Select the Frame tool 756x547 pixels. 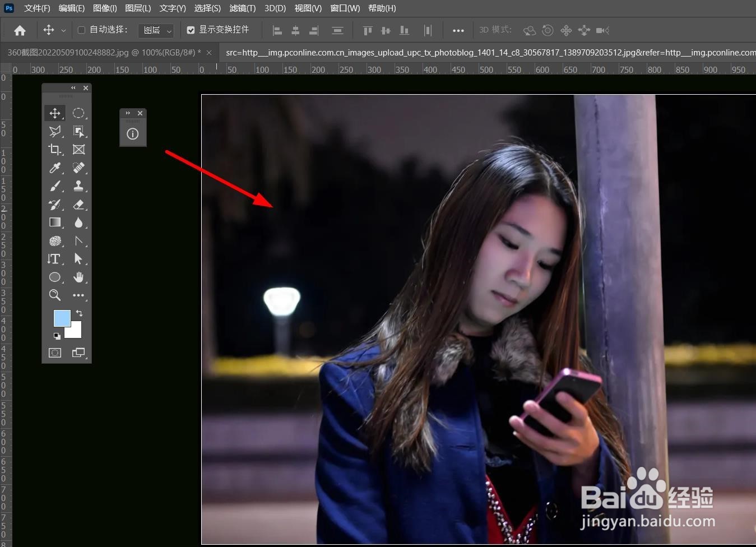[x=78, y=150]
